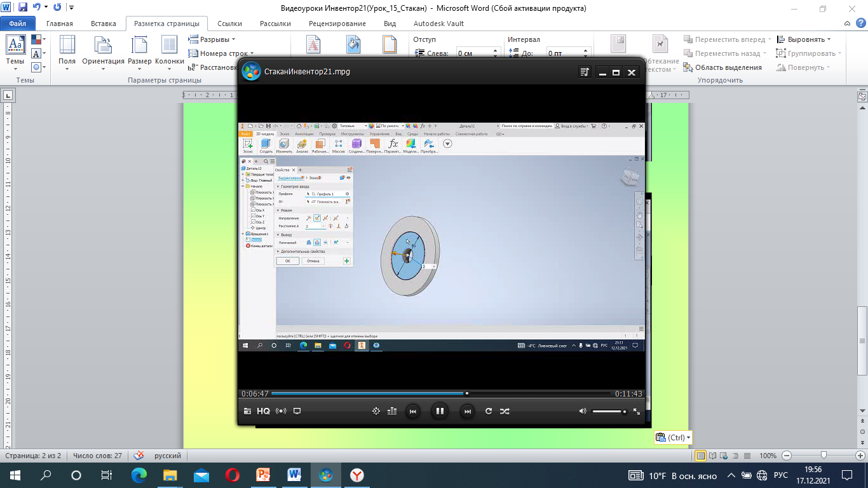Collapse the ribbon with the caret icon
The width and height of the screenshot is (868, 488).
point(846,24)
